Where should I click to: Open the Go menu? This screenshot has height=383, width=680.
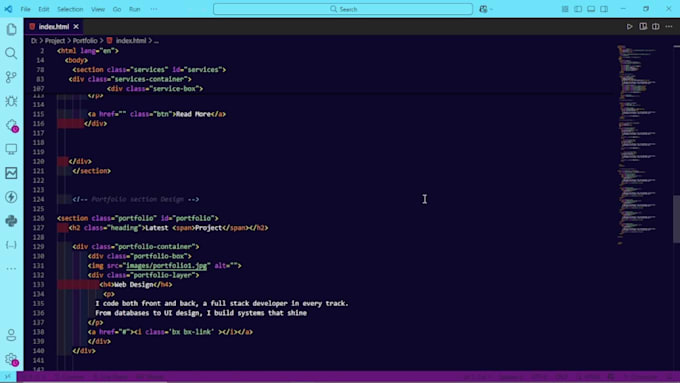point(117,9)
